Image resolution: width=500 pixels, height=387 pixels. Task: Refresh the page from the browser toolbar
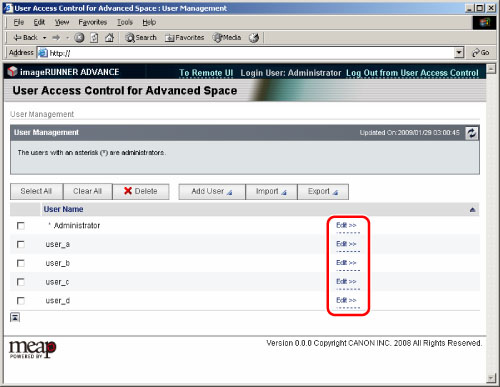pyautogui.click(x=94, y=38)
